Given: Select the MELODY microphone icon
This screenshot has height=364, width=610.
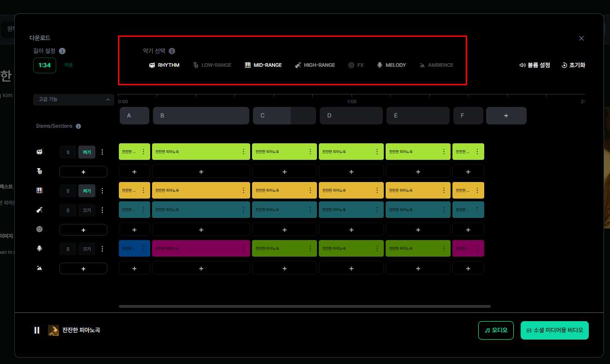Looking at the screenshot, I should point(380,65).
